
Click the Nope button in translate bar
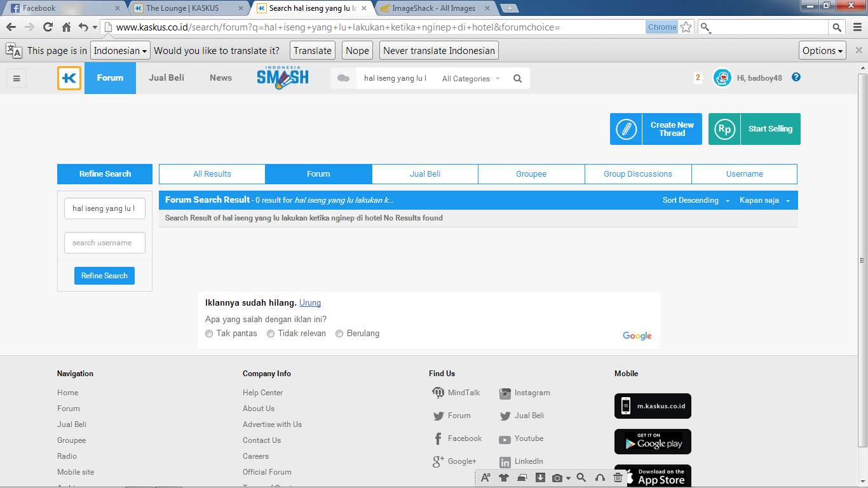[357, 51]
